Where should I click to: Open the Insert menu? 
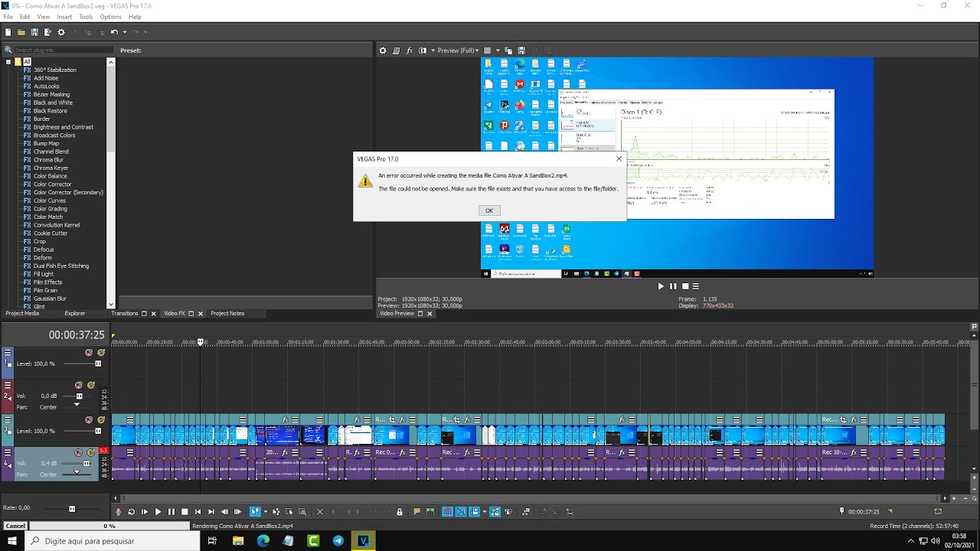[x=64, y=17]
